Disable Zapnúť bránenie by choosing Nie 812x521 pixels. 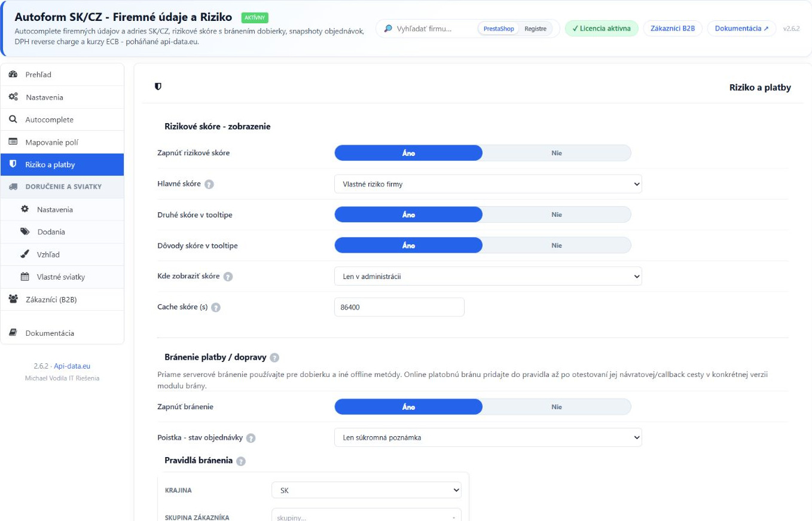pos(557,407)
